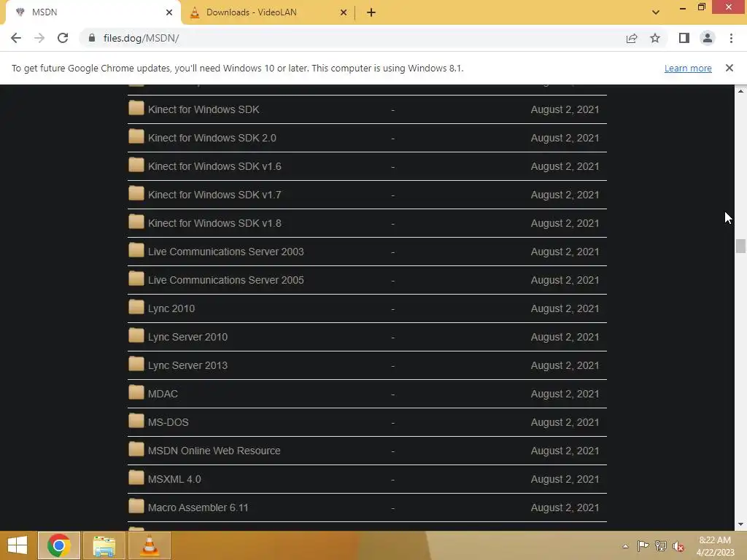Click muted volume tray icon

click(x=678, y=546)
